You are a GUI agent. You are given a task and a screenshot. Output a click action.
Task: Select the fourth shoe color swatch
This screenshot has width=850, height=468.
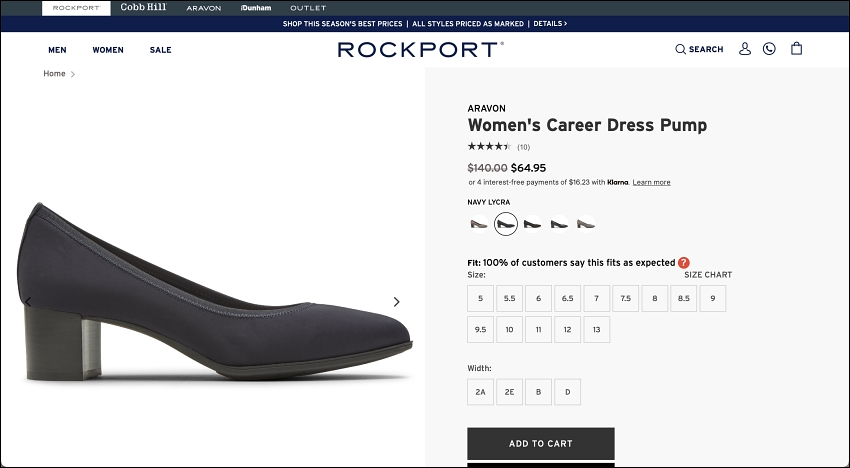559,223
